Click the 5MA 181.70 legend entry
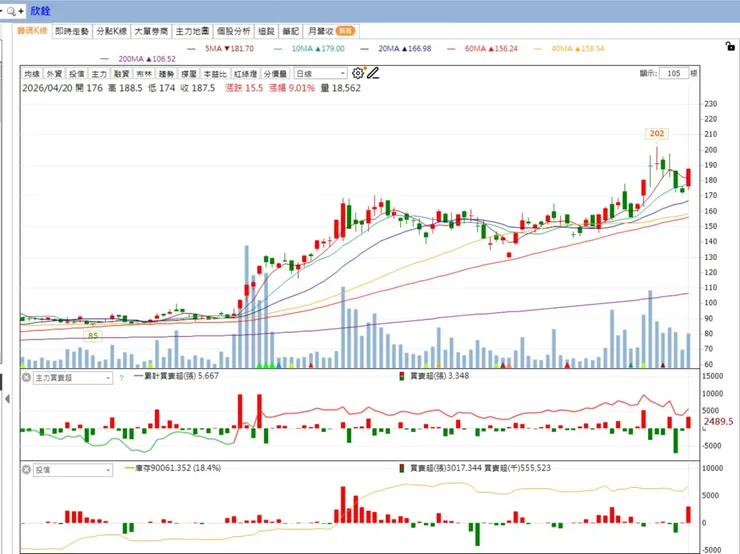The width and height of the screenshot is (740, 554). tap(221, 49)
